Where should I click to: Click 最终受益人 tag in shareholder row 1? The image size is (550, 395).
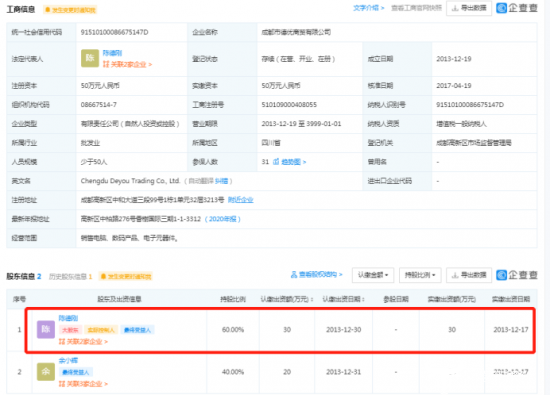(x=138, y=330)
